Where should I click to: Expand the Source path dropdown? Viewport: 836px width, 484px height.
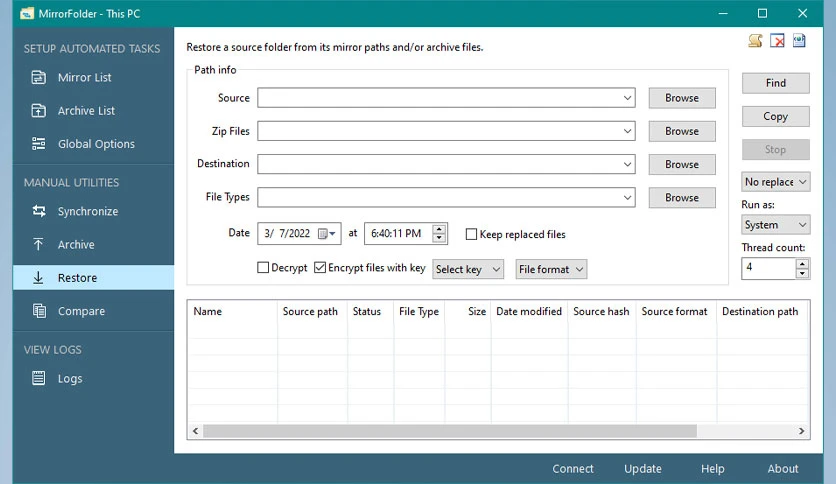[627, 98]
